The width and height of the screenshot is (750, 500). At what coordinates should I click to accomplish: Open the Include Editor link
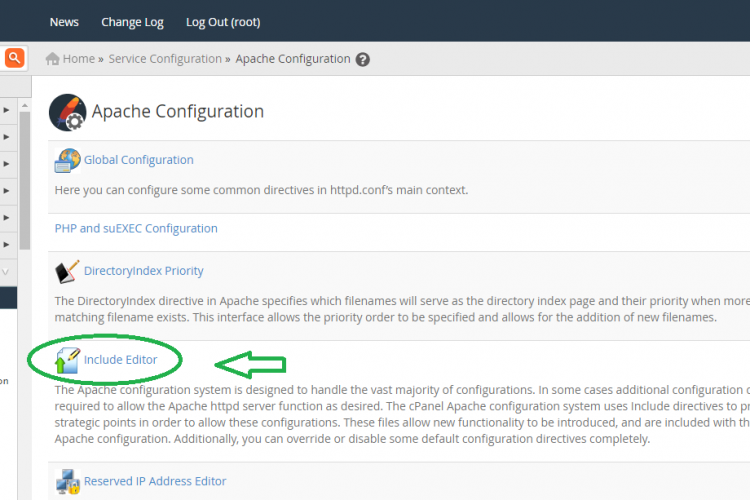(x=121, y=360)
